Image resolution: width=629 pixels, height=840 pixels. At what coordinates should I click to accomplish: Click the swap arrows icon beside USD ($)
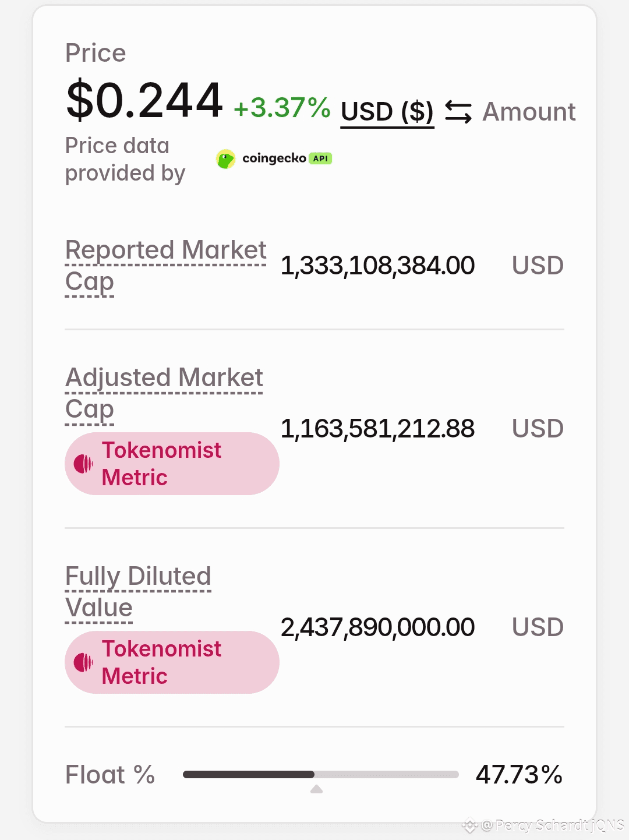click(458, 112)
